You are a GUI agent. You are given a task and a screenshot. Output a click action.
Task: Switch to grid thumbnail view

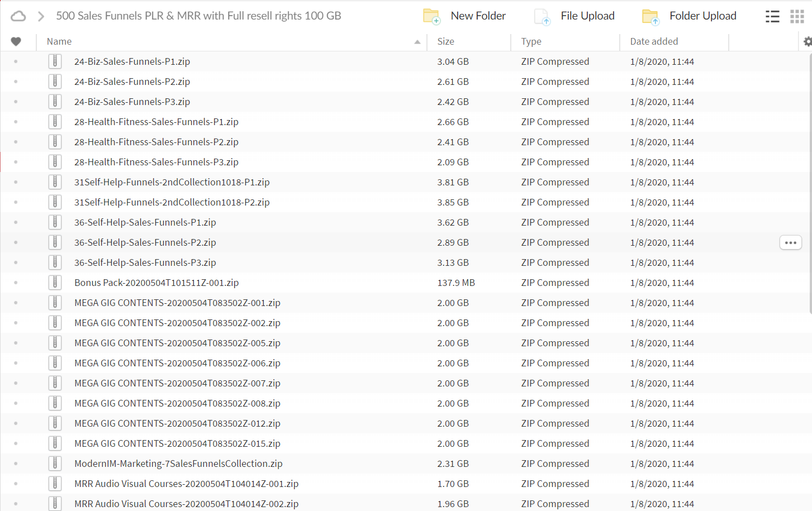click(797, 17)
